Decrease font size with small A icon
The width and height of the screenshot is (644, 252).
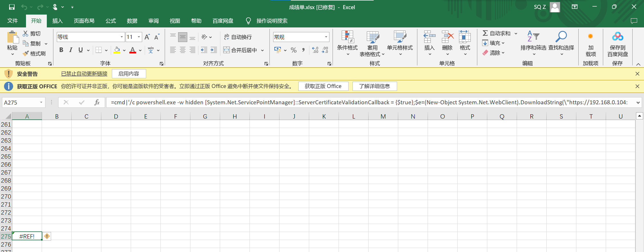click(157, 37)
